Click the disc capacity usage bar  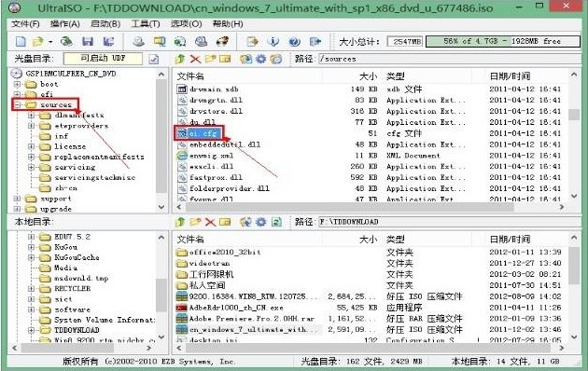point(502,41)
